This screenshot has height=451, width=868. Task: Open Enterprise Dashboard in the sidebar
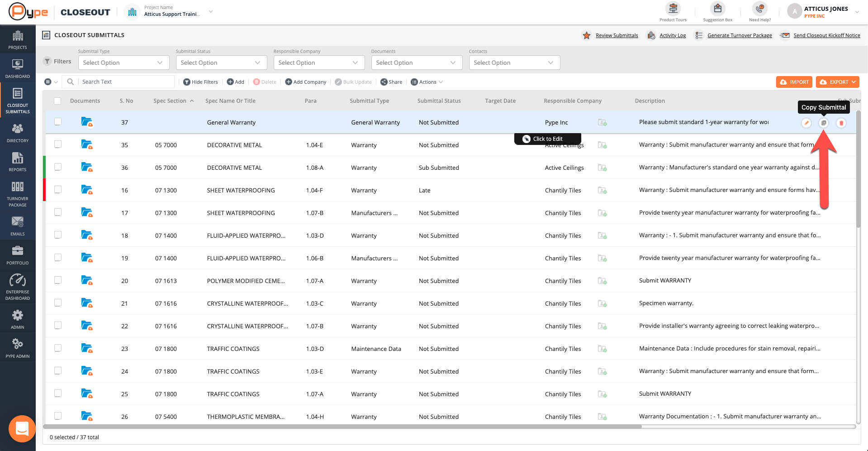point(18,287)
